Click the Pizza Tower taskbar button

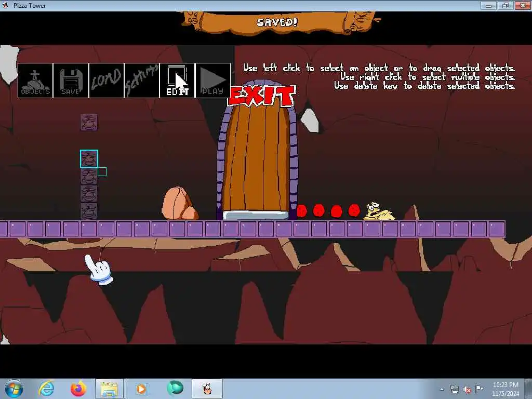(x=207, y=389)
